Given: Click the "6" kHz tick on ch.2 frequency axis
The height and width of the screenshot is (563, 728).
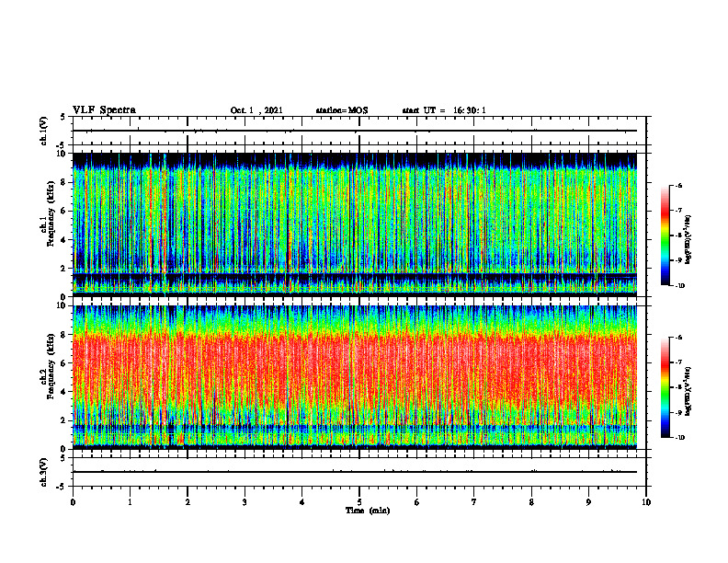Looking at the screenshot, I should 64,363.
